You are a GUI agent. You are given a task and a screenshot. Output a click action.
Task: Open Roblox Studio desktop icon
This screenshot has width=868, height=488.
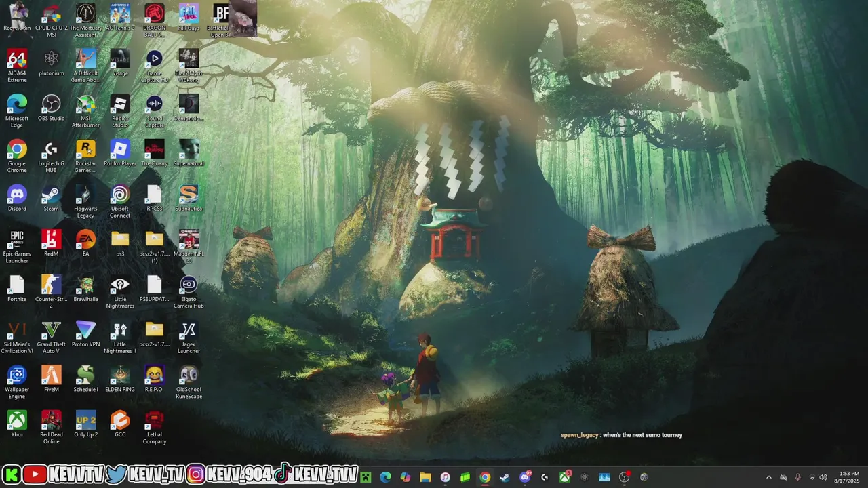tap(120, 111)
